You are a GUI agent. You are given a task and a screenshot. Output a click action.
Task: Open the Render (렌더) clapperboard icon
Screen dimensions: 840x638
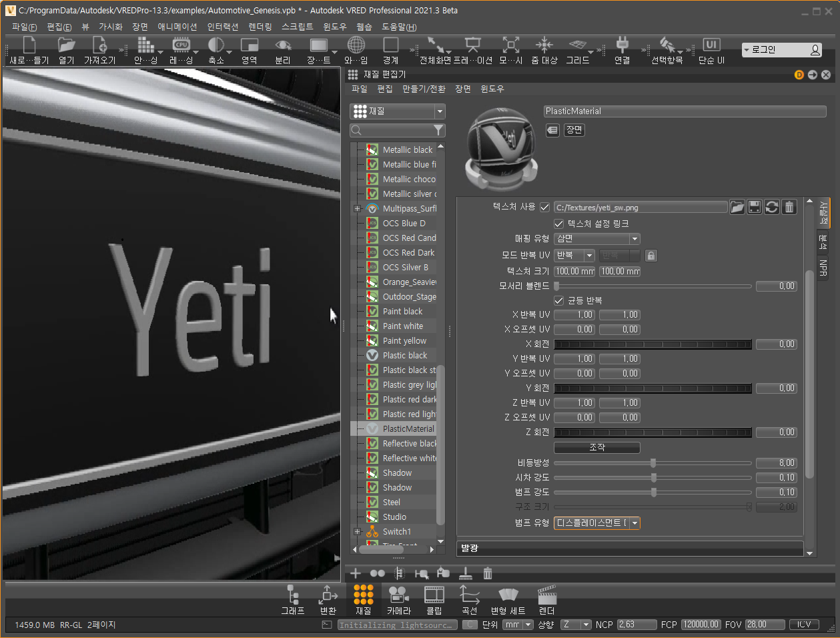pos(547,595)
